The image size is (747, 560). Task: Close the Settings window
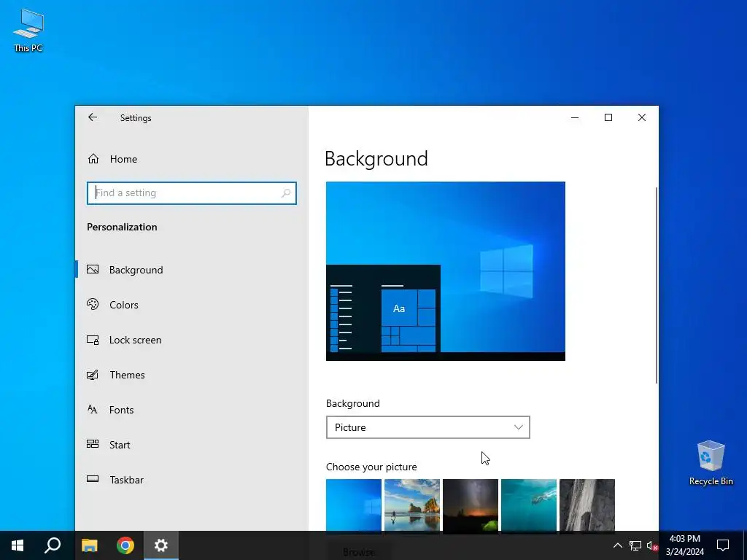pyautogui.click(x=642, y=117)
